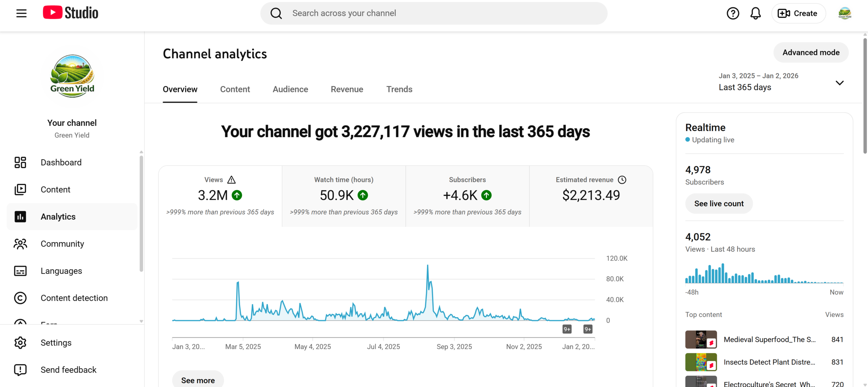Viewport: 868px width, 387px height.
Task: Open the hamburger navigation menu
Action: [x=21, y=13]
